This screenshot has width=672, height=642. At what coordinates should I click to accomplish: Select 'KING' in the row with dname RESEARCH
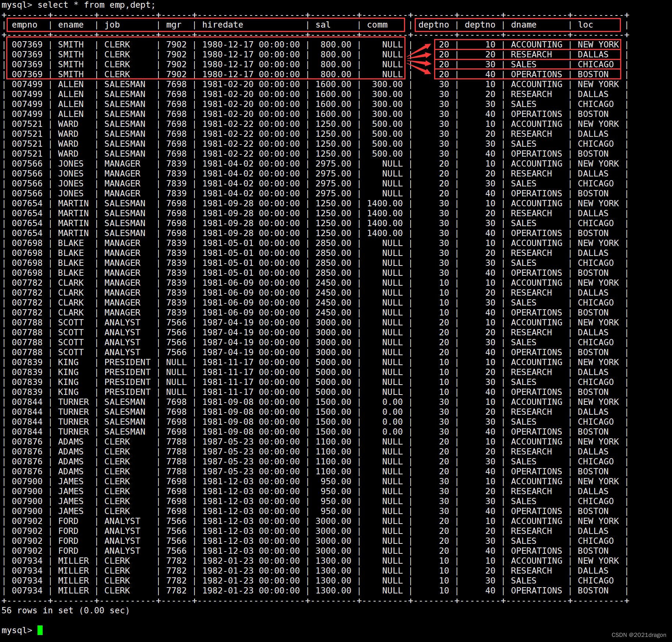68,372
